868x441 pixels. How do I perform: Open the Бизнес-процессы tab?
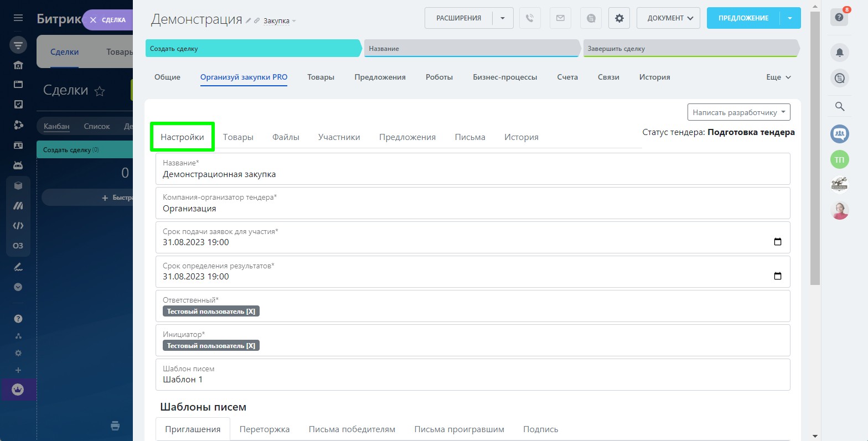505,77
